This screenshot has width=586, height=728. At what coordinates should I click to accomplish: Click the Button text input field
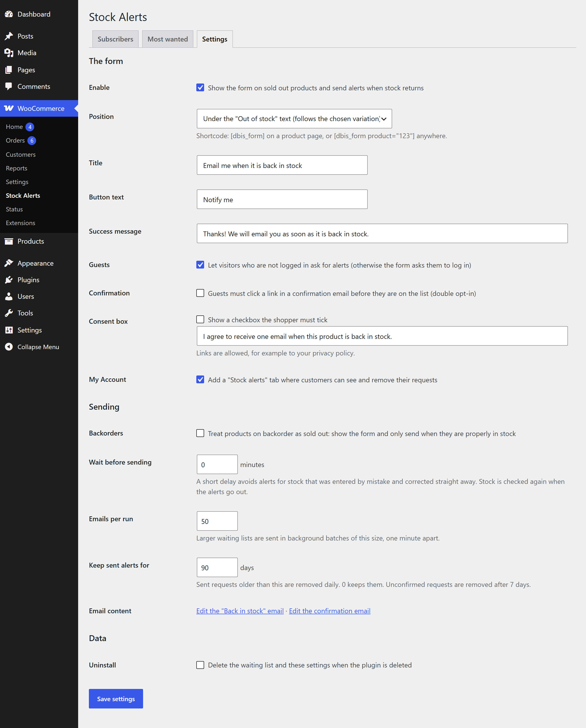[x=282, y=199]
